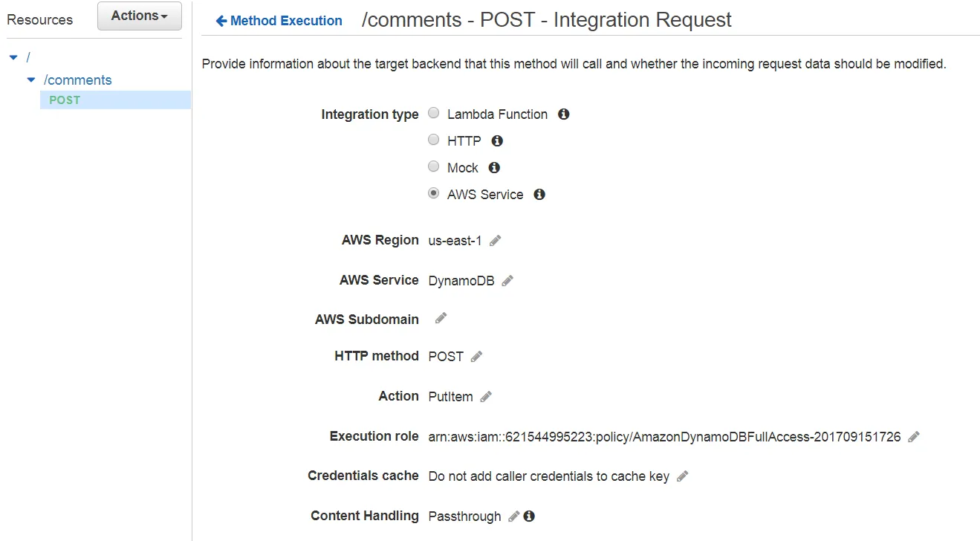Choose Mock integration type
980x541 pixels.
point(434,167)
